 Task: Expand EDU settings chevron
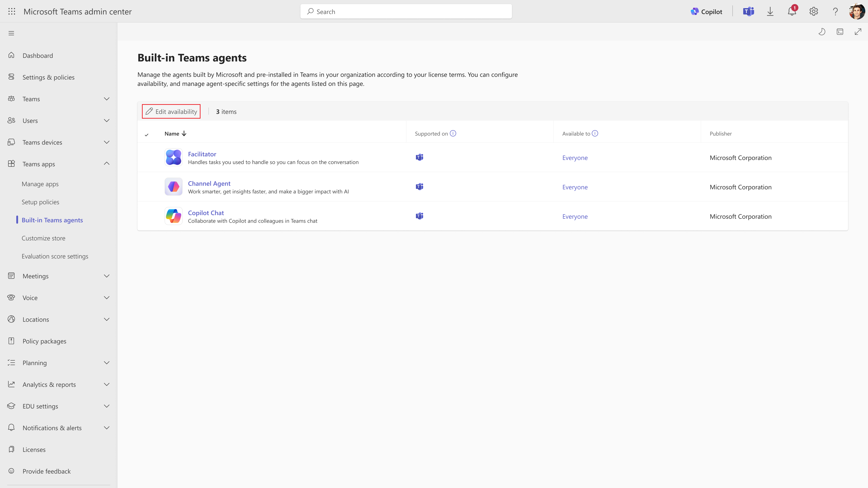click(107, 406)
